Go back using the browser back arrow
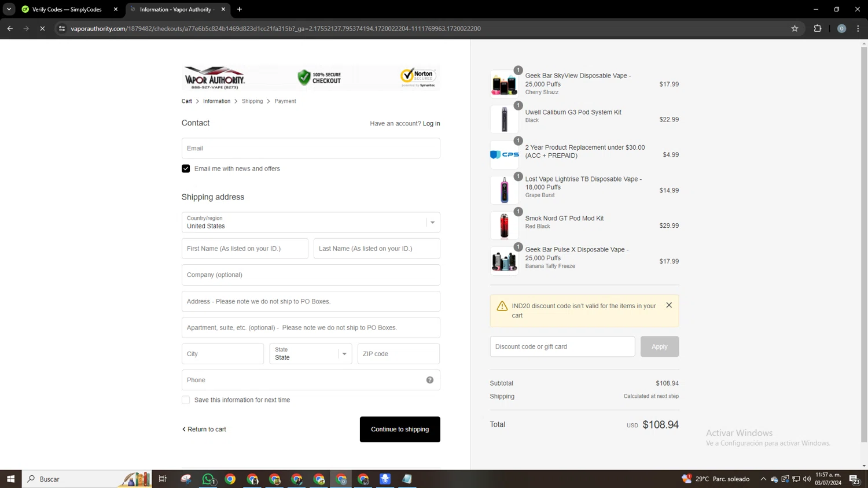Viewport: 868px width, 488px height. pyautogui.click(x=10, y=28)
